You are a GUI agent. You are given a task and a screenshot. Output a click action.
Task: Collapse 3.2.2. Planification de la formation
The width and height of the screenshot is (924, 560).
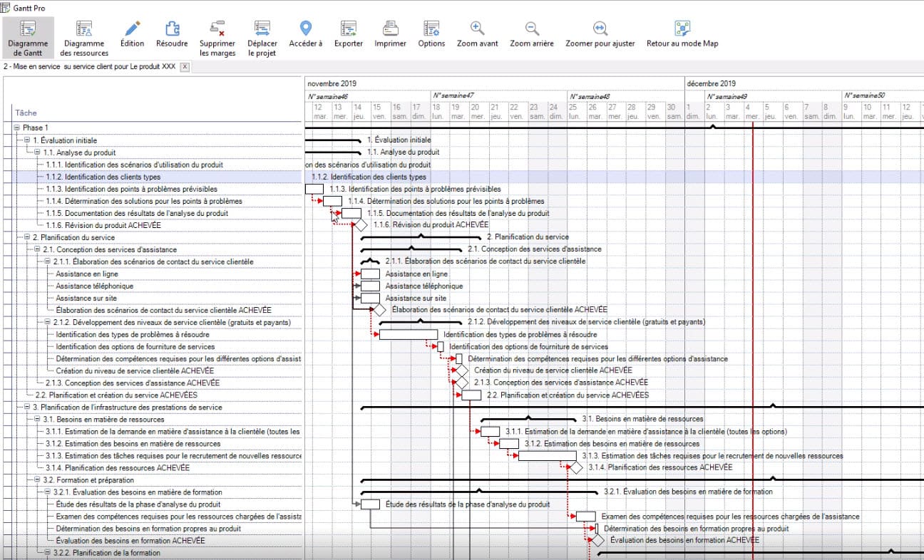48,553
